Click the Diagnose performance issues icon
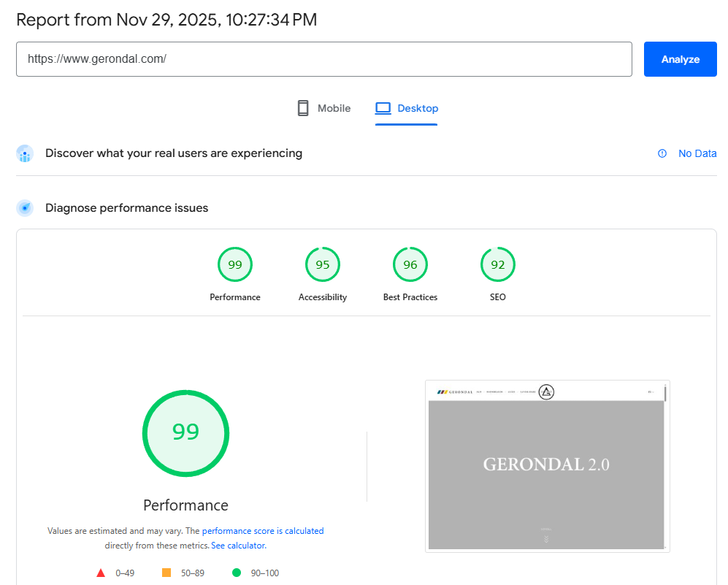728x585 pixels. click(25, 208)
